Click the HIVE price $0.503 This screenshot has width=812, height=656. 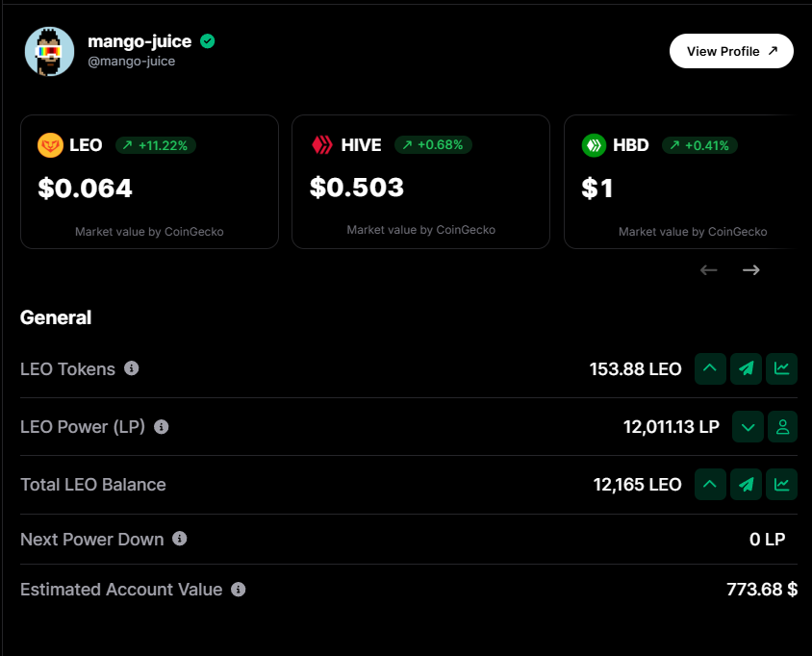357,187
